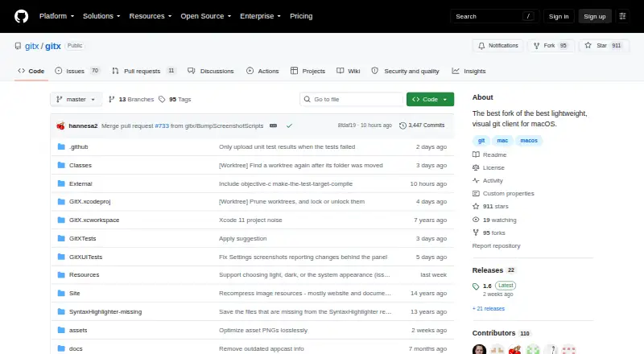Viewport: 644px width, 354px height.
Task: Switch to the Issues tab
Action: [x=77, y=71]
